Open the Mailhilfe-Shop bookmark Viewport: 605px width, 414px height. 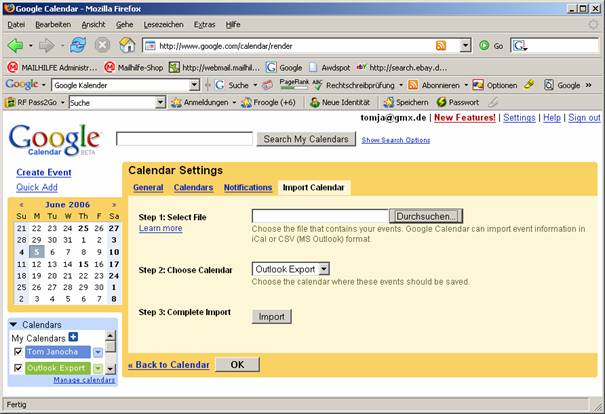coord(134,68)
